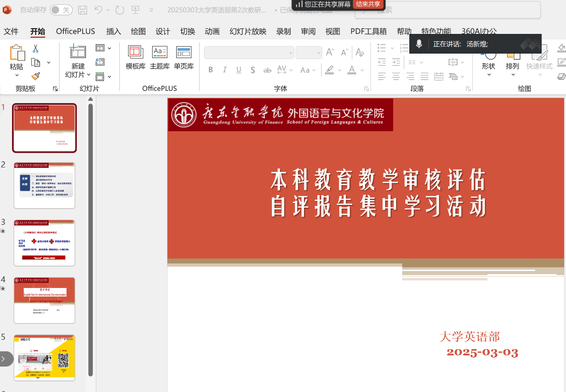Open the 模板库 template library
This screenshot has width=566, height=392.
click(x=135, y=58)
